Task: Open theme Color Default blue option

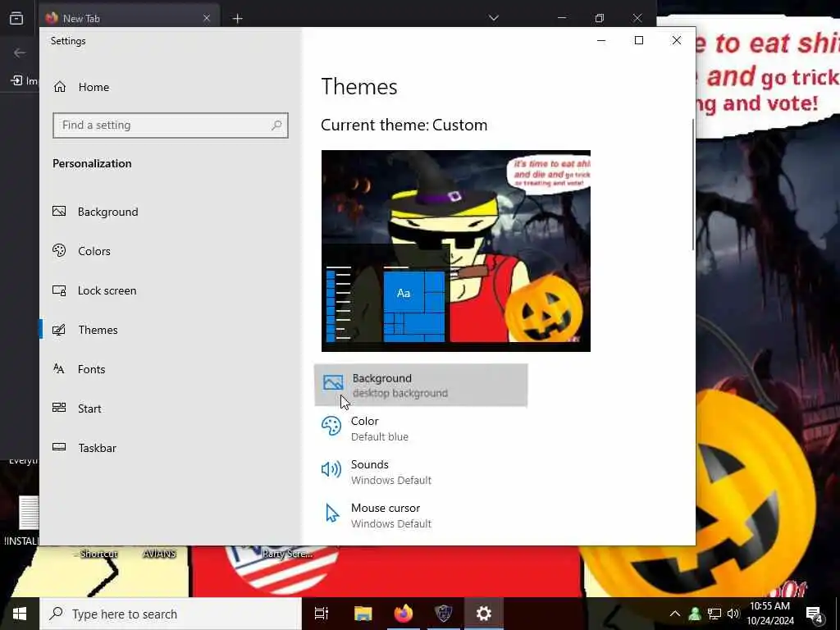Action: [421, 428]
